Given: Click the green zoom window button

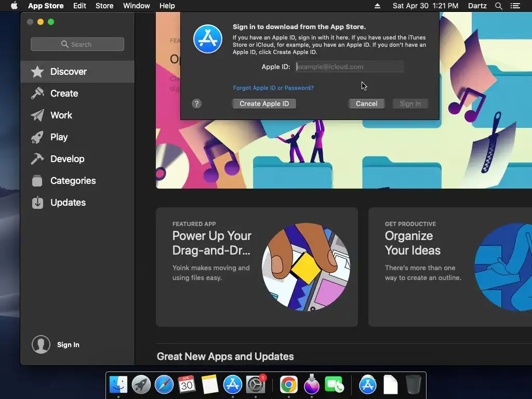Looking at the screenshot, I should [x=51, y=22].
